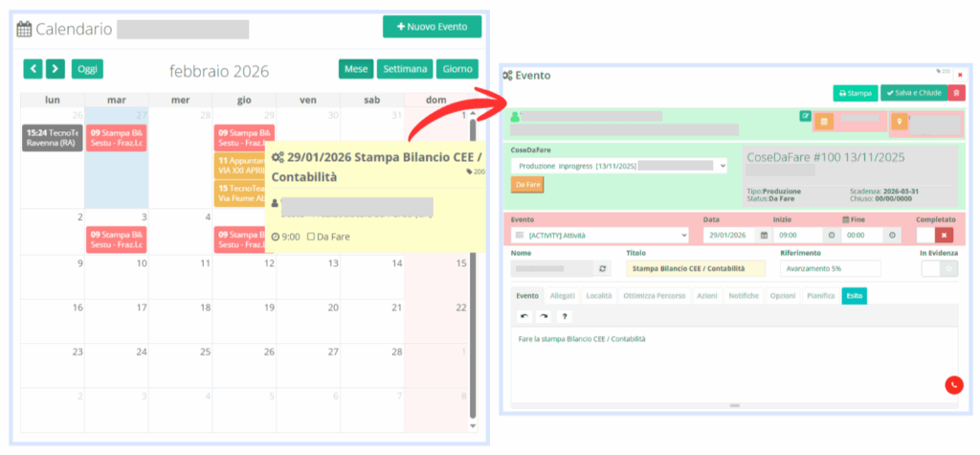980x455 pixels.
Task: Click the Salva e Chiudi button
Action: click(912, 93)
